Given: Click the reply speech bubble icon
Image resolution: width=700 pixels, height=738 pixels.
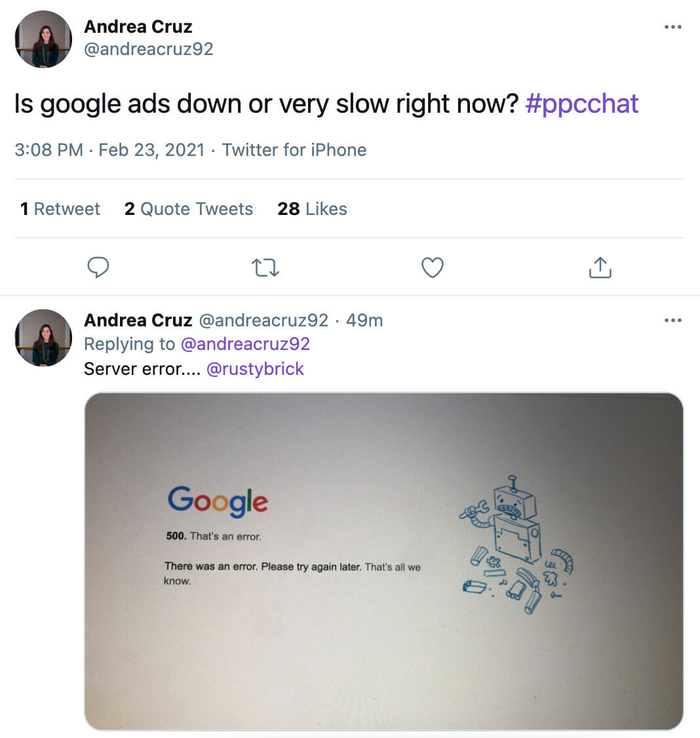Looking at the screenshot, I should 98,267.
